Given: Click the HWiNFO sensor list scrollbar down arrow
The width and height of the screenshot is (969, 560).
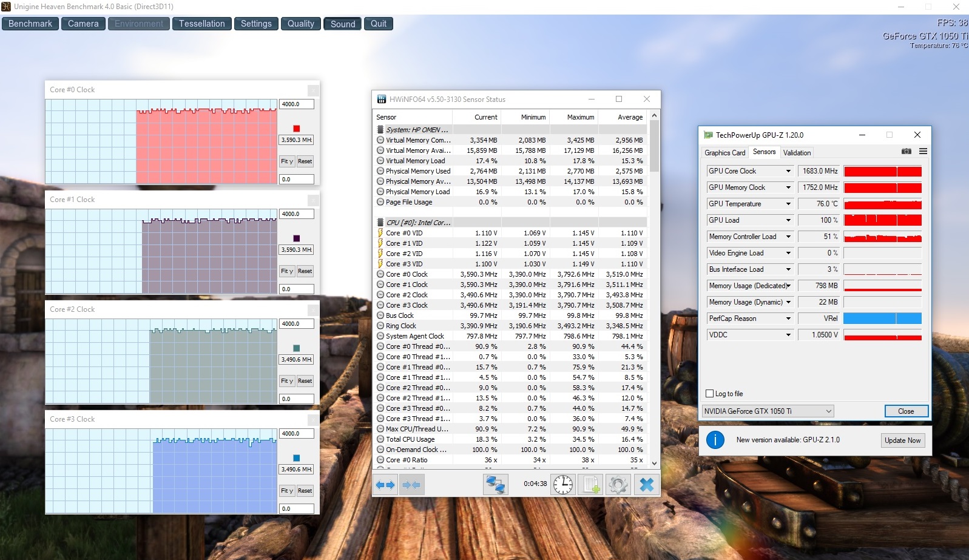Looking at the screenshot, I should (654, 463).
